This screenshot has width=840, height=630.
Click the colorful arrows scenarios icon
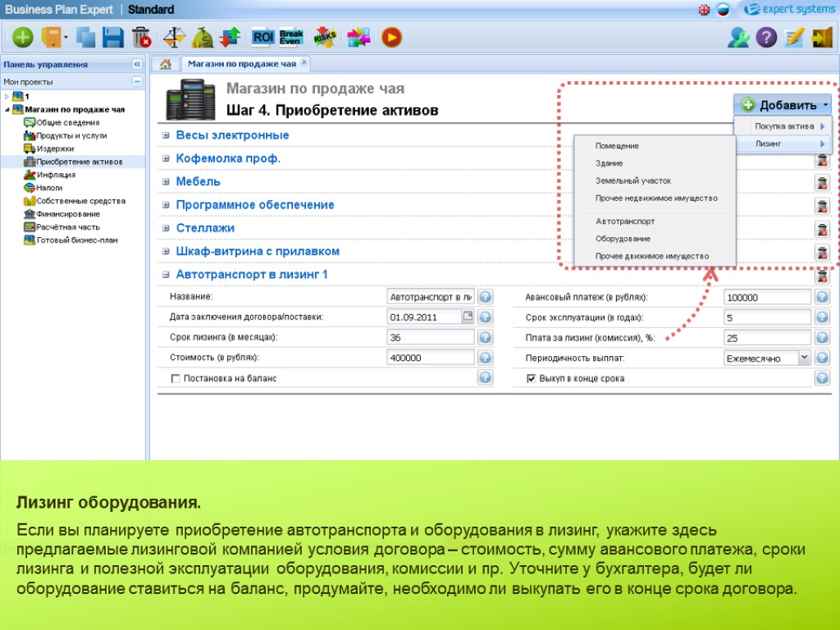[x=358, y=38]
